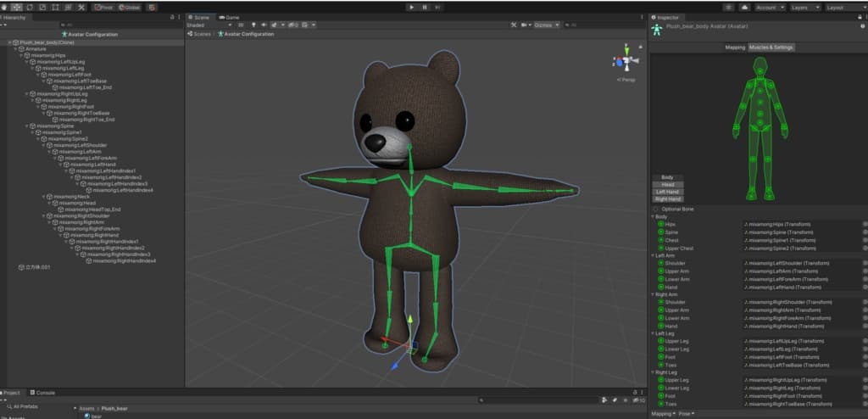Select mixamorig:Hips in the Hierarchy

pyautogui.click(x=48, y=55)
